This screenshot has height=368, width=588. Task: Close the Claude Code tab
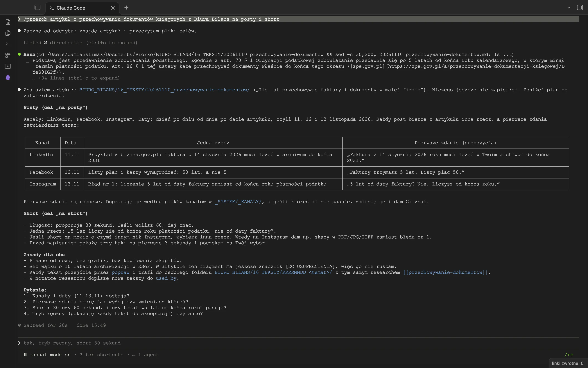click(x=113, y=8)
